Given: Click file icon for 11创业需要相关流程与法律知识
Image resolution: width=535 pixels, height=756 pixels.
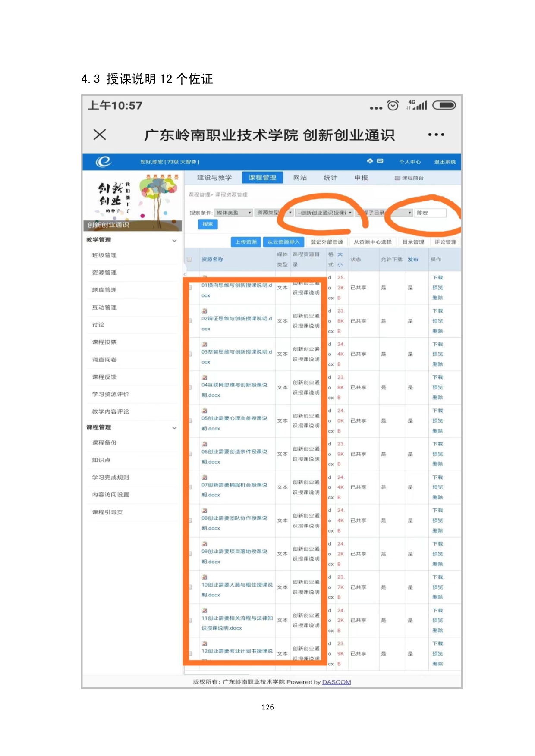Looking at the screenshot, I should 205,610.
